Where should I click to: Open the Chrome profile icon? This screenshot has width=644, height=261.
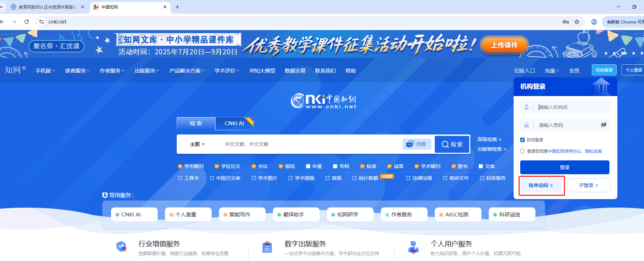click(594, 22)
